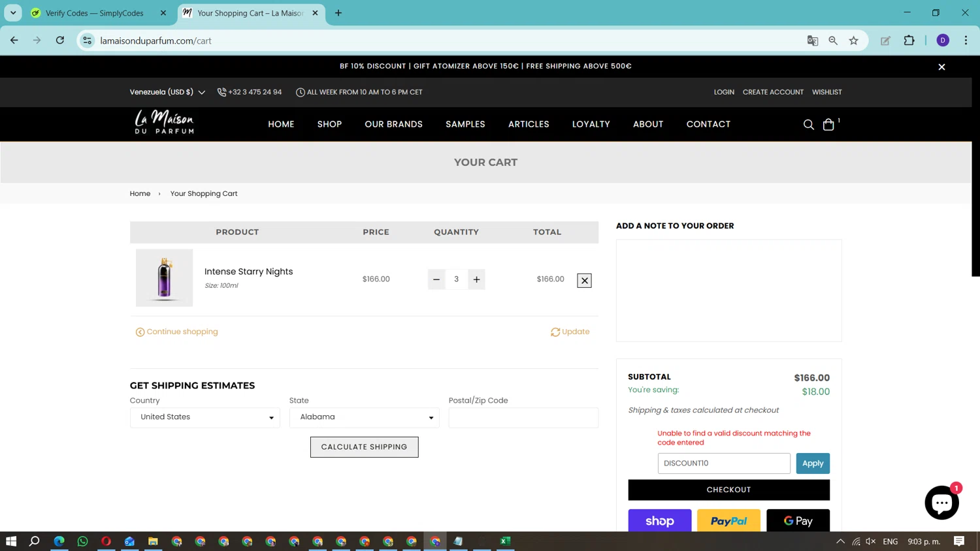Show hidden system tray icons

[840, 541]
